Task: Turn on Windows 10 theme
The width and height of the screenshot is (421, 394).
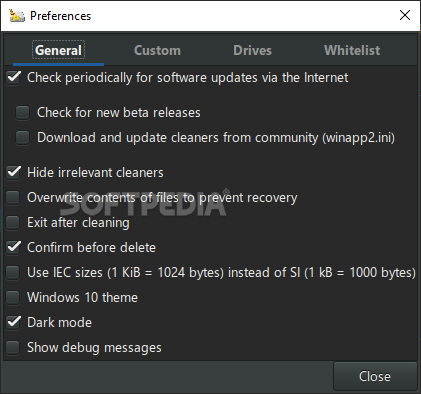Action: click(x=13, y=298)
